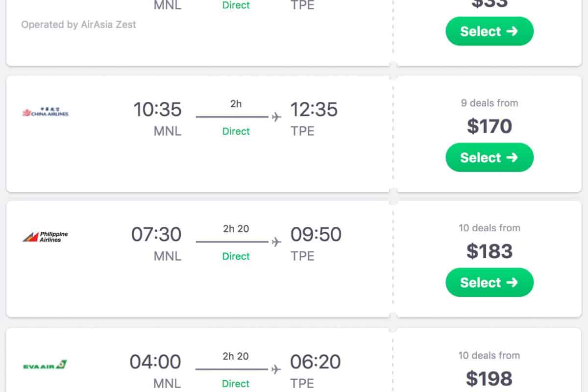Click the Direct label on the Philippine Airlines flight
Viewport: 588px width, 392px height.
point(236,256)
